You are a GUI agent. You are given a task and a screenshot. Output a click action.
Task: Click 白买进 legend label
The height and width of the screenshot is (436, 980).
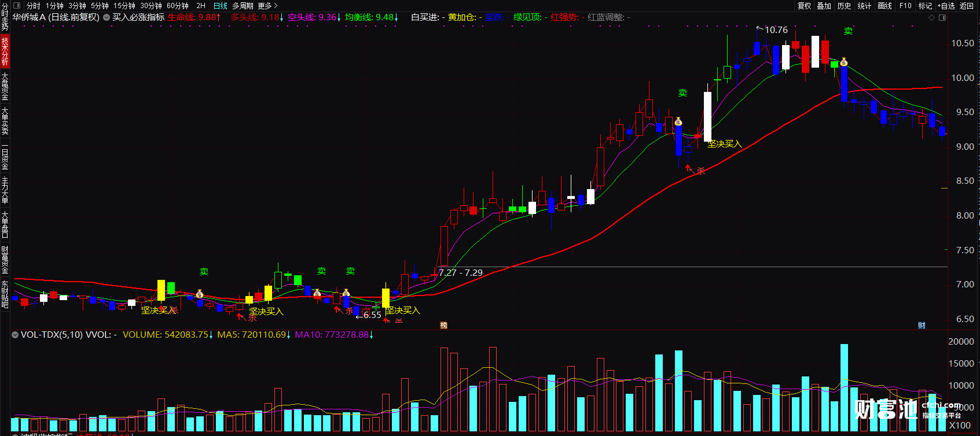428,17
